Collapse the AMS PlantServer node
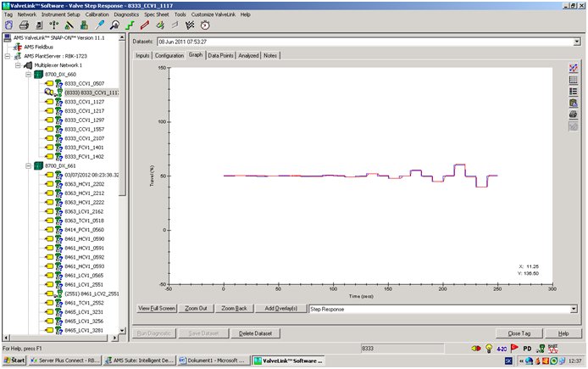This screenshot has width=588, height=369. [x=8, y=56]
